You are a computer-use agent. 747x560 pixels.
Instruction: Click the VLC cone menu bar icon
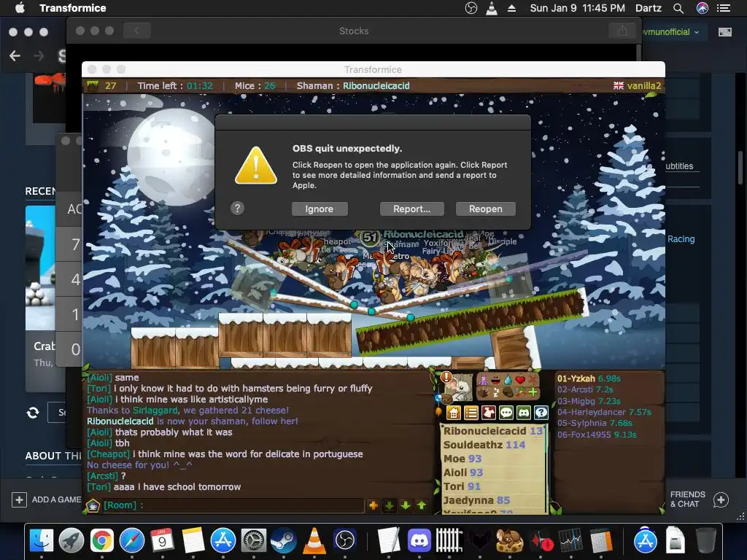click(491, 8)
